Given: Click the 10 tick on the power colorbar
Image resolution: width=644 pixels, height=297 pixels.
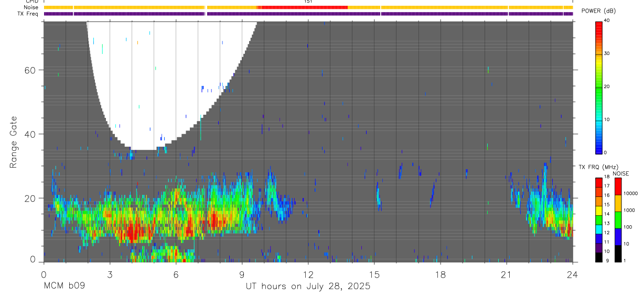Looking at the screenshot, I should click(x=607, y=119).
